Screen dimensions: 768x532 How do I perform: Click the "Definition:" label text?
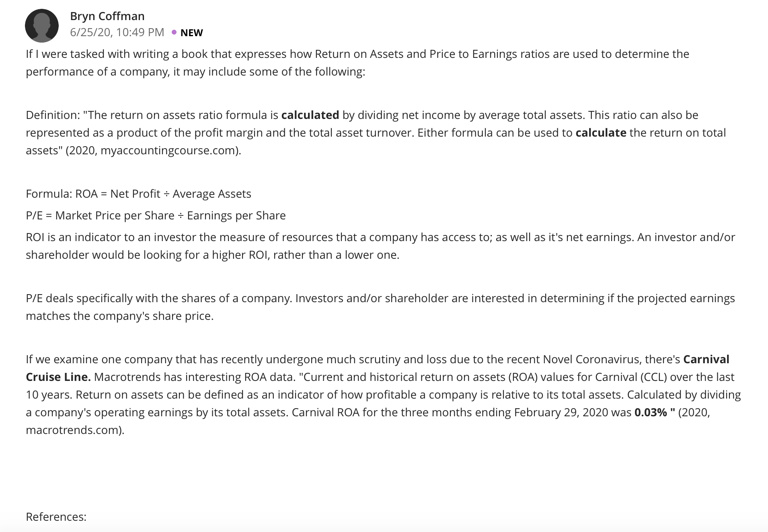(53, 115)
